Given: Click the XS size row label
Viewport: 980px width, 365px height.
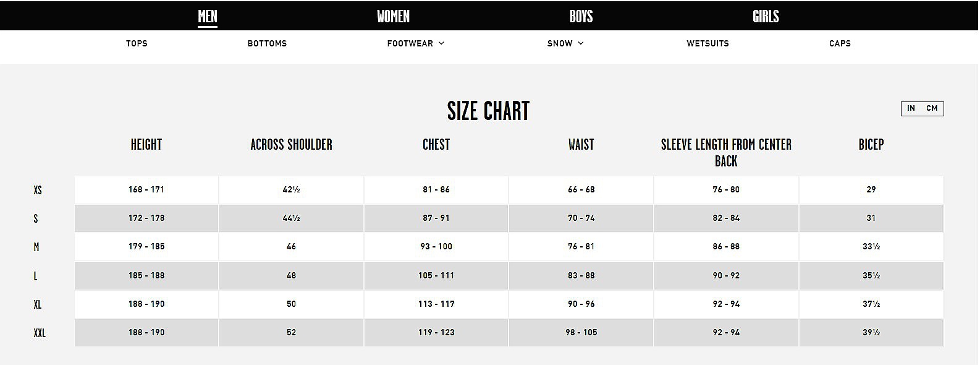Looking at the screenshot, I should [38, 191].
